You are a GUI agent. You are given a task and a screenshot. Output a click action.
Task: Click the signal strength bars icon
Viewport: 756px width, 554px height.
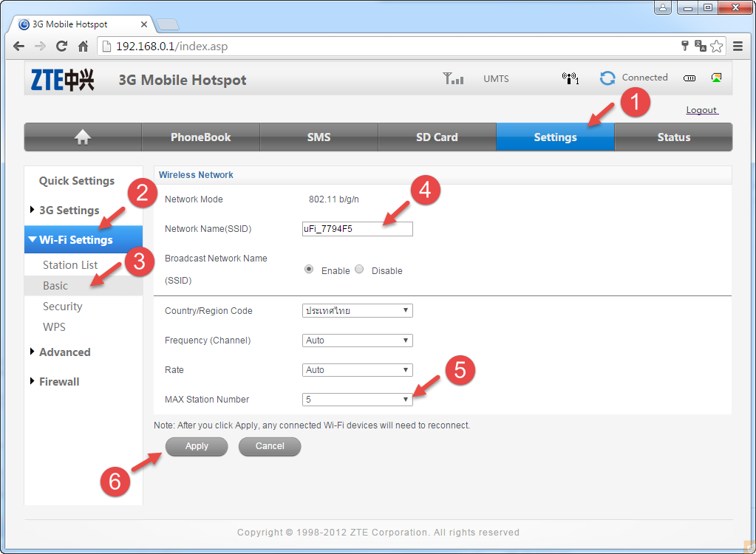(x=453, y=78)
